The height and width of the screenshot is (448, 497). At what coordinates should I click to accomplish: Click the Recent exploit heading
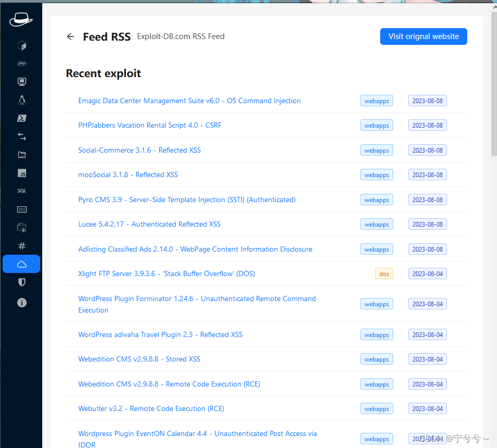point(103,73)
